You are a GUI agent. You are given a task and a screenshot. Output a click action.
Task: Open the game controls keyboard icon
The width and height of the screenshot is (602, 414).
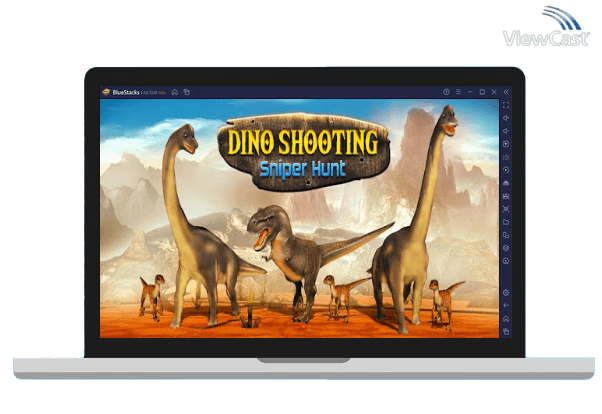click(506, 157)
